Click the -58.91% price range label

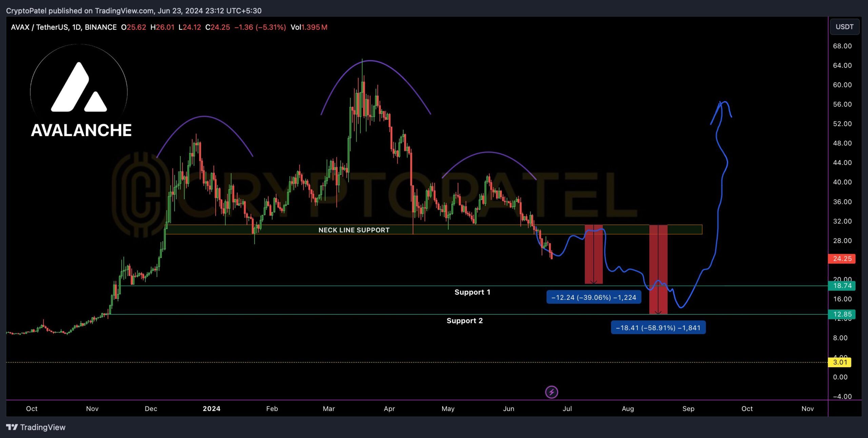[658, 328]
